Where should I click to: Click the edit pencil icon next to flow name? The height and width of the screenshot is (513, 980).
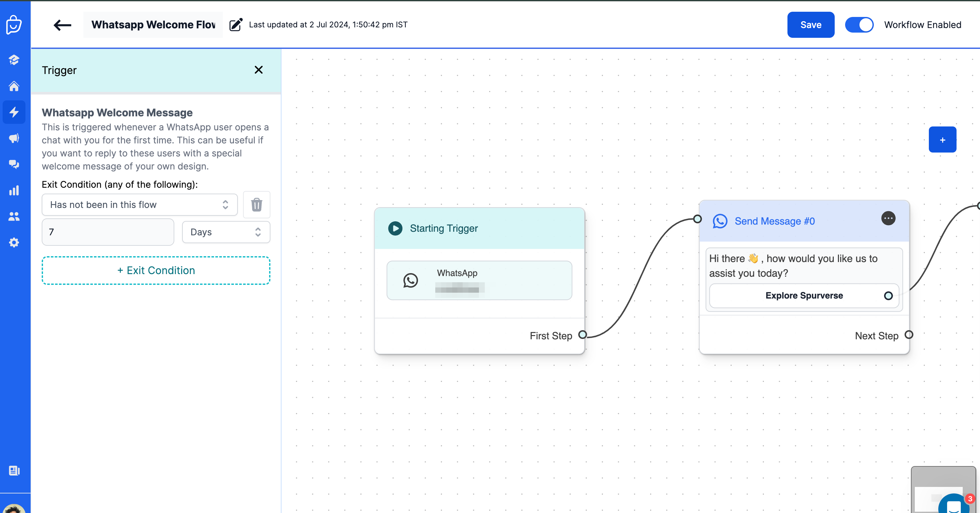point(235,25)
